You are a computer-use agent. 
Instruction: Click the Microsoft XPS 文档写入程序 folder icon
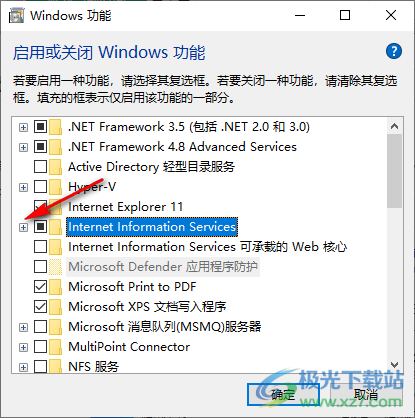(x=56, y=307)
